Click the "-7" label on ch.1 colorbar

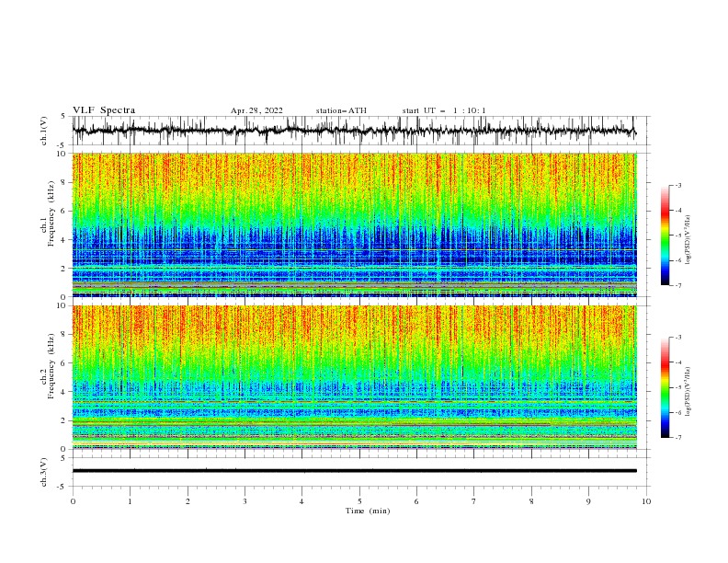pos(678,285)
